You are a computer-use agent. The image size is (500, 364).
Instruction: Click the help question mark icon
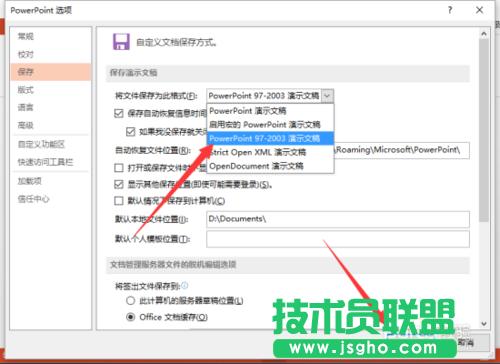[450, 10]
